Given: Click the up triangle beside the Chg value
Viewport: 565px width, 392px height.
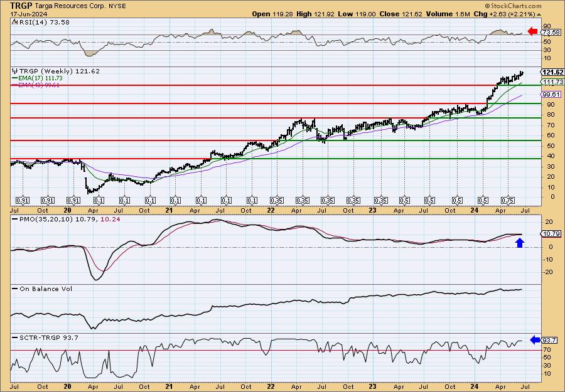Looking at the screenshot, I should tap(539, 14).
